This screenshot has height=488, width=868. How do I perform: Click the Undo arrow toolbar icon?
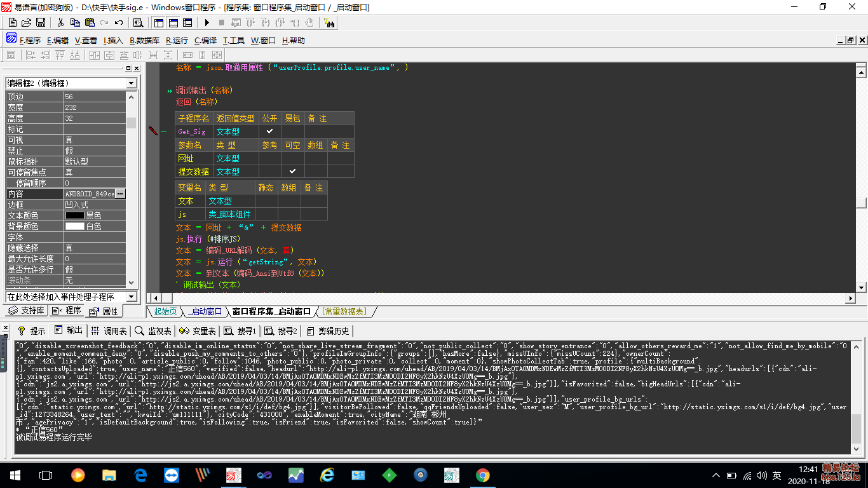(119, 23)
